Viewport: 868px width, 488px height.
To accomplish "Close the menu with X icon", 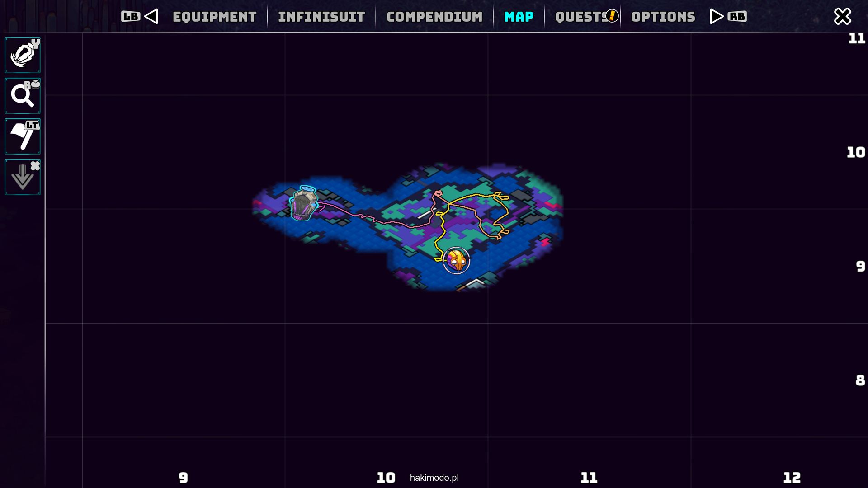I will 842,17.
